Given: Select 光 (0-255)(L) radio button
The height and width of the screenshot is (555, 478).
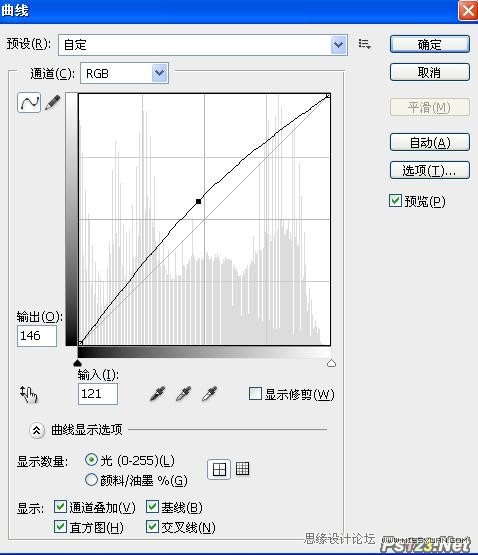Looking at the screenshot, I should coord(91,460).
